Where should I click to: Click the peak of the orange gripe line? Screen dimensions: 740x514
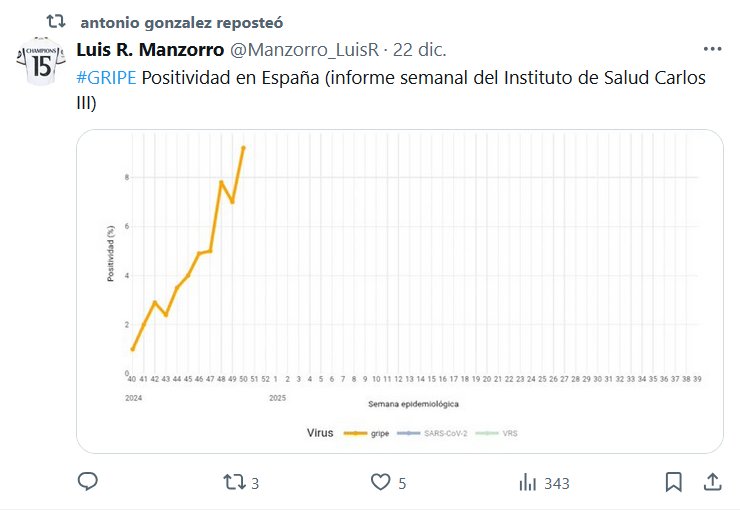coord(243,147)
